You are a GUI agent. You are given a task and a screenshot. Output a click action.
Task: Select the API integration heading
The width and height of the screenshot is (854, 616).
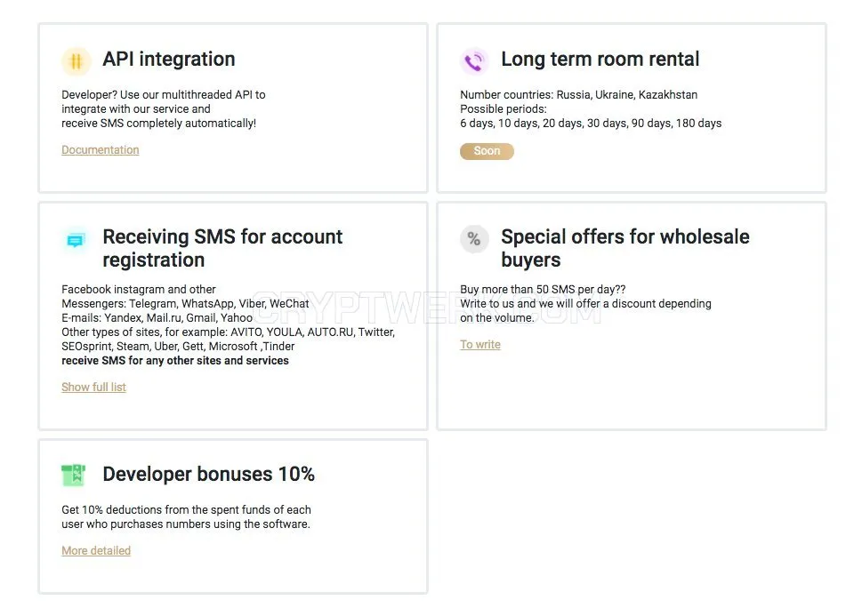tap(169, 59)
